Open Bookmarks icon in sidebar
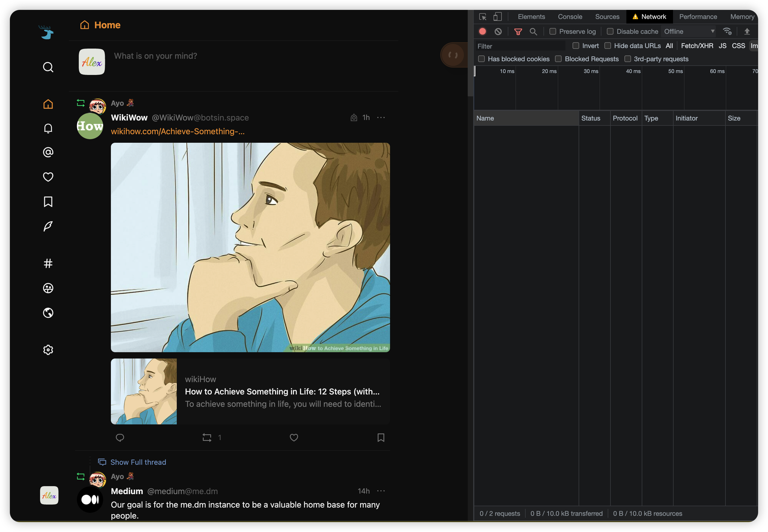Viewport: 768px width, 532px height. (x=48, y=202)
